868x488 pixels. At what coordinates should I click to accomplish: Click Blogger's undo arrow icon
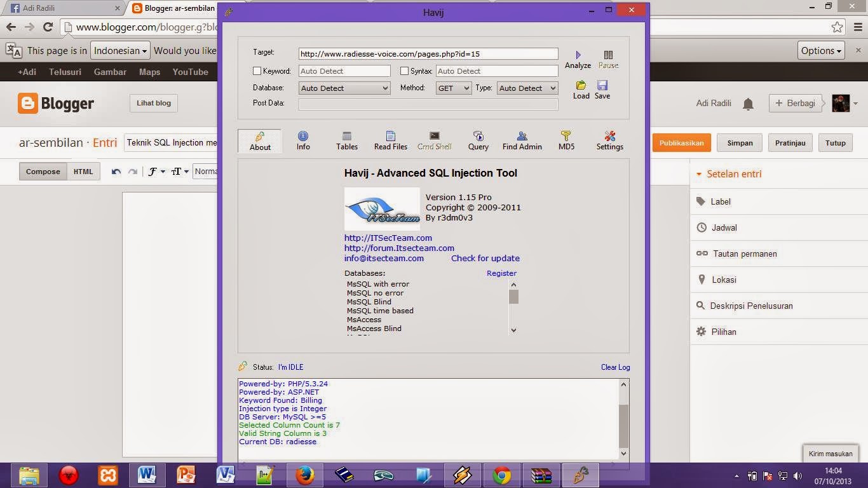click(116, 172)
